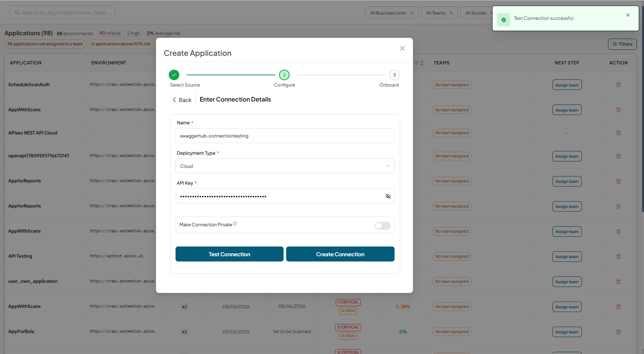Assign team to user_own_application

point(567,282)
